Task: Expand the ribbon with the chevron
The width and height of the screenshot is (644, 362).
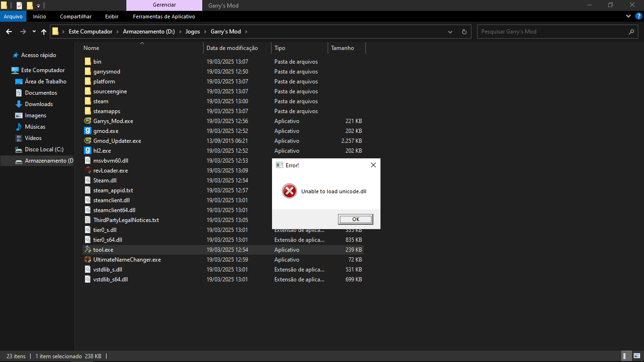Action: (628, 16)
